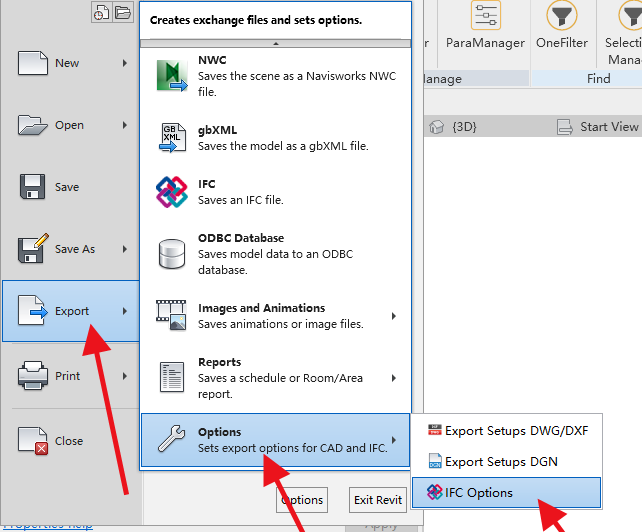Click the Recent Documents icon
This screenshot has height=532, width=642.
pyautogui.click(x=102, y=13)
